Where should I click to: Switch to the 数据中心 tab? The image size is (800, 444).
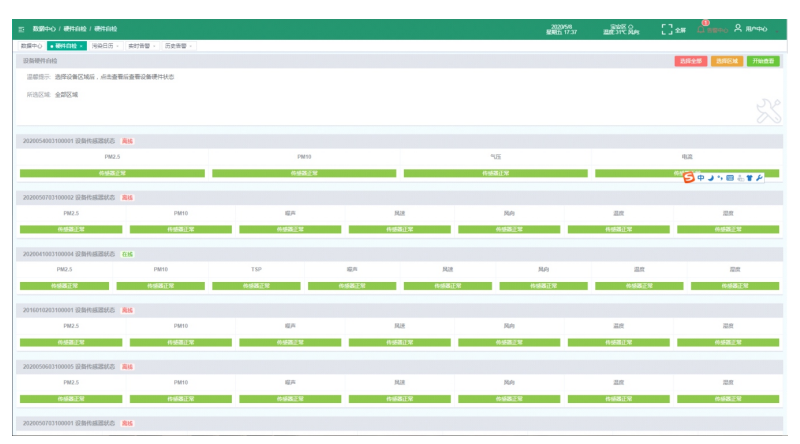click(x=31, y=46)
